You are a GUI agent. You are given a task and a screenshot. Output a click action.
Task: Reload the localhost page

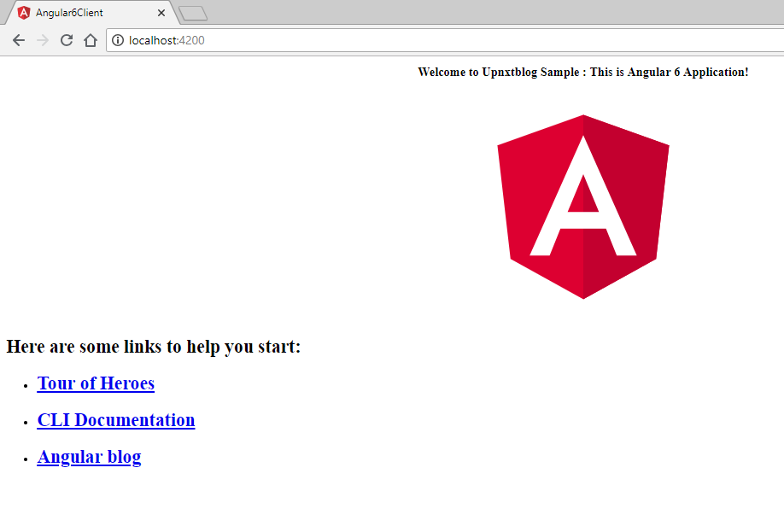(67, 40)
